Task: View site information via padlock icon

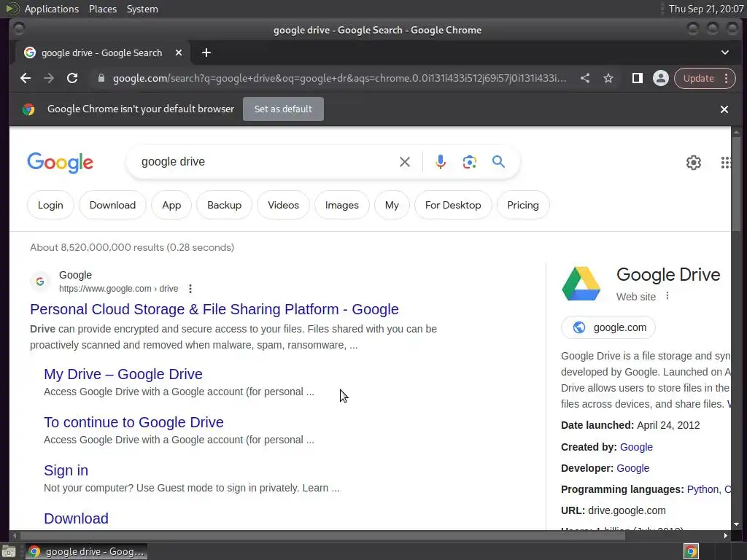Action: click(101, 78)
